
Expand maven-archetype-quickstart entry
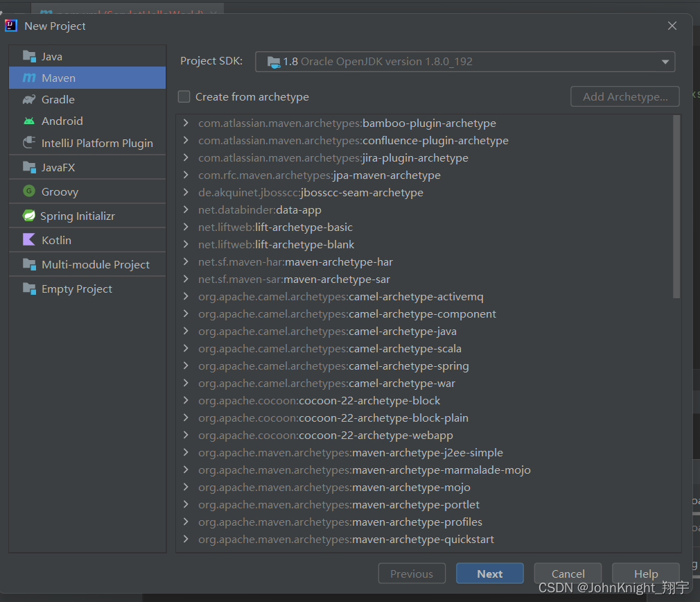click(x=186, y=539)
